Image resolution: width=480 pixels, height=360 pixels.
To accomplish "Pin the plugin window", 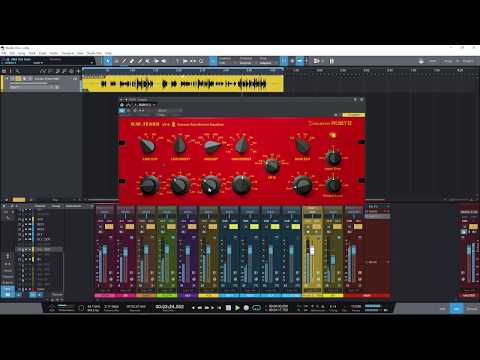I will tap(355, 100).
